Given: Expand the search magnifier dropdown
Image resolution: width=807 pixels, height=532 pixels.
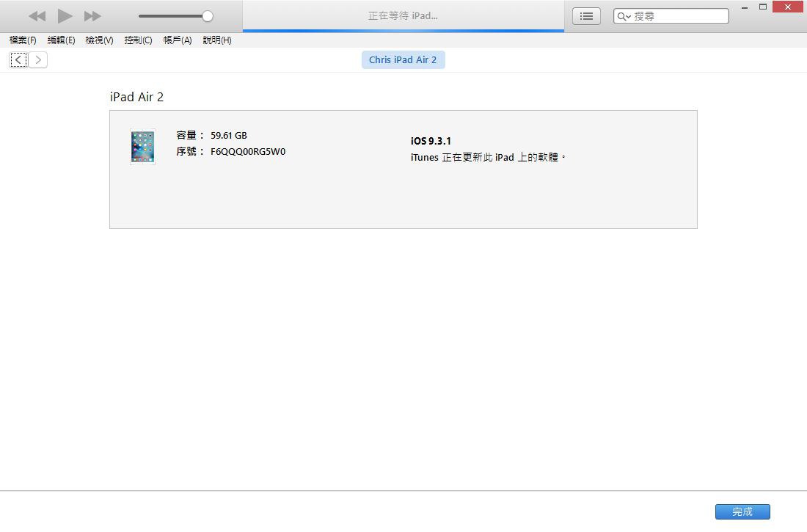Looking at the screenshot, I should click(624, 16).
